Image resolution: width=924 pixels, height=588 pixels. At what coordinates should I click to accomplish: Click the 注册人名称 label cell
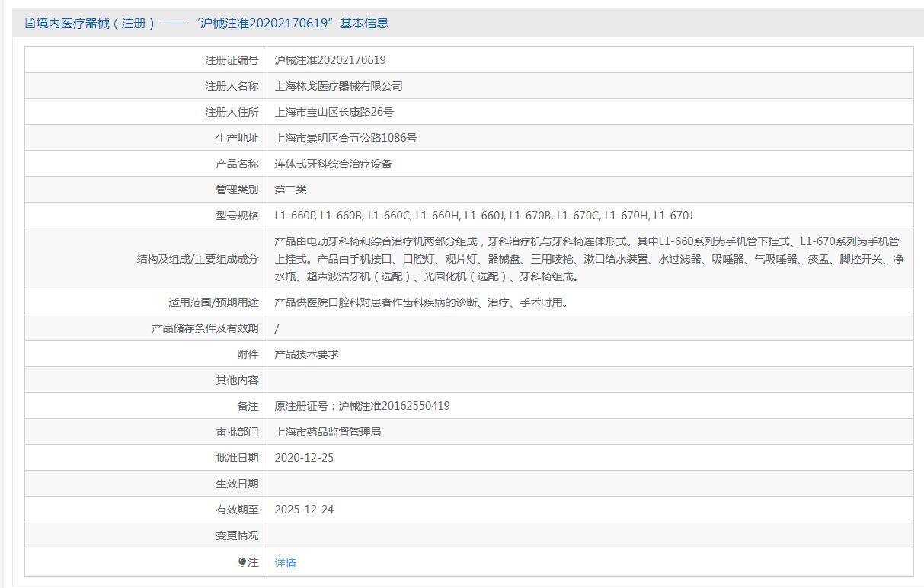(146, 86)
